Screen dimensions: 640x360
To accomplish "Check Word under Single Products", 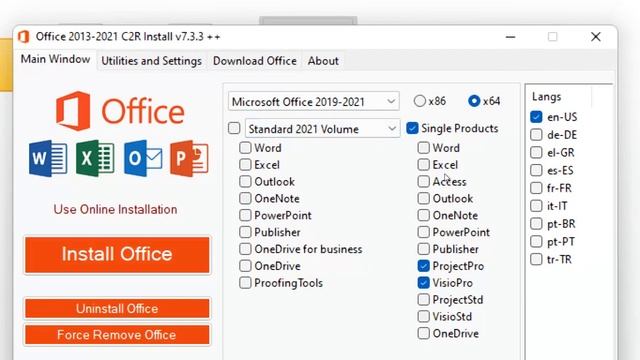I will (439, 148).
